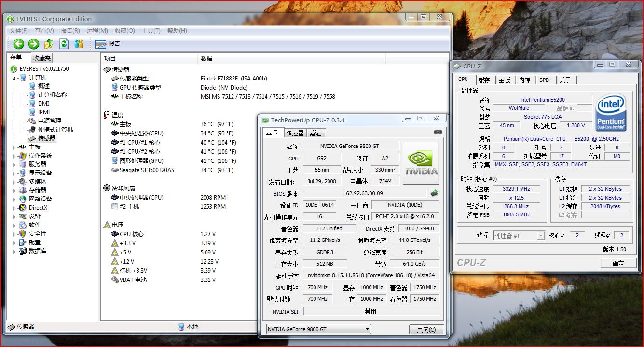Screen dimensions: 644x347
Task: Switch to the 缓存 tab in CPU-Z
Action: coord(484,80)
